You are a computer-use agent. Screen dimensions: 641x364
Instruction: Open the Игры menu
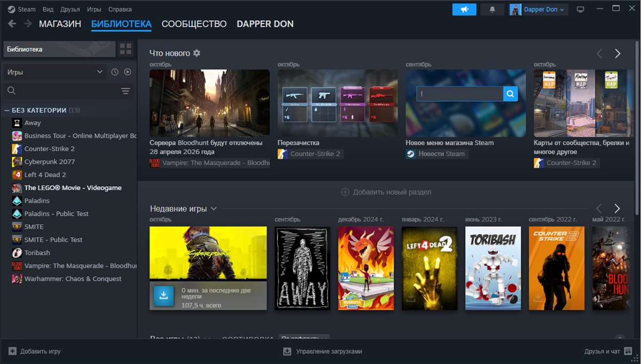(x=94, y=9)
